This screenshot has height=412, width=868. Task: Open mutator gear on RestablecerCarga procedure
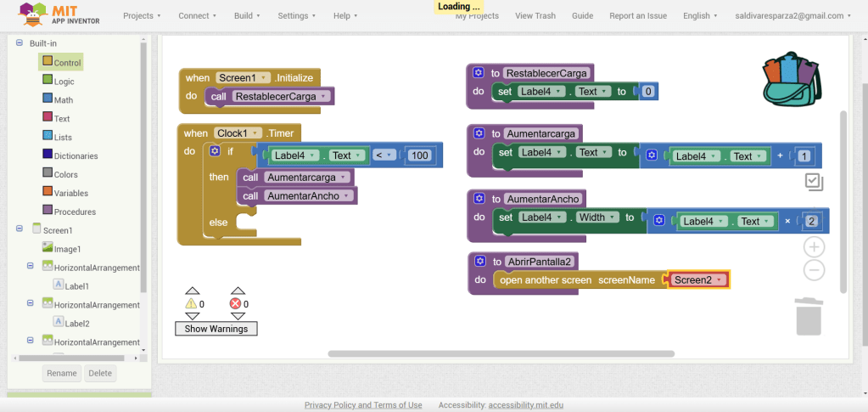click(x=479, y=73)
